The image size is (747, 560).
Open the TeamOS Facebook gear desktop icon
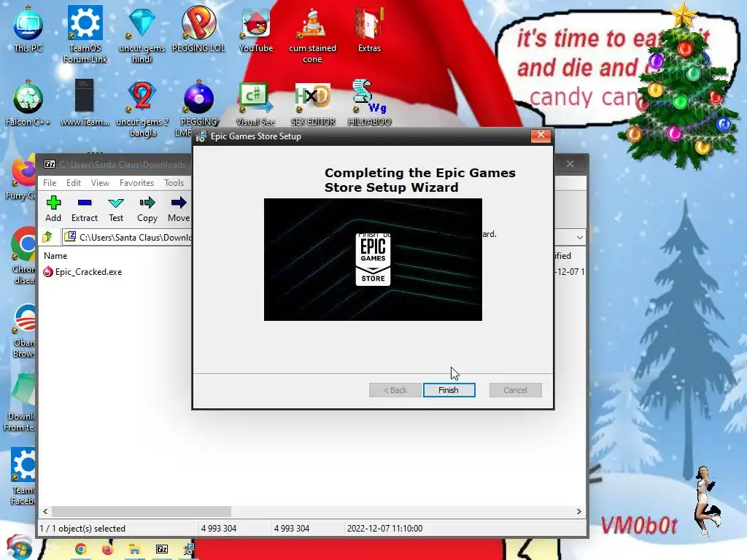(x=24, y=475)
